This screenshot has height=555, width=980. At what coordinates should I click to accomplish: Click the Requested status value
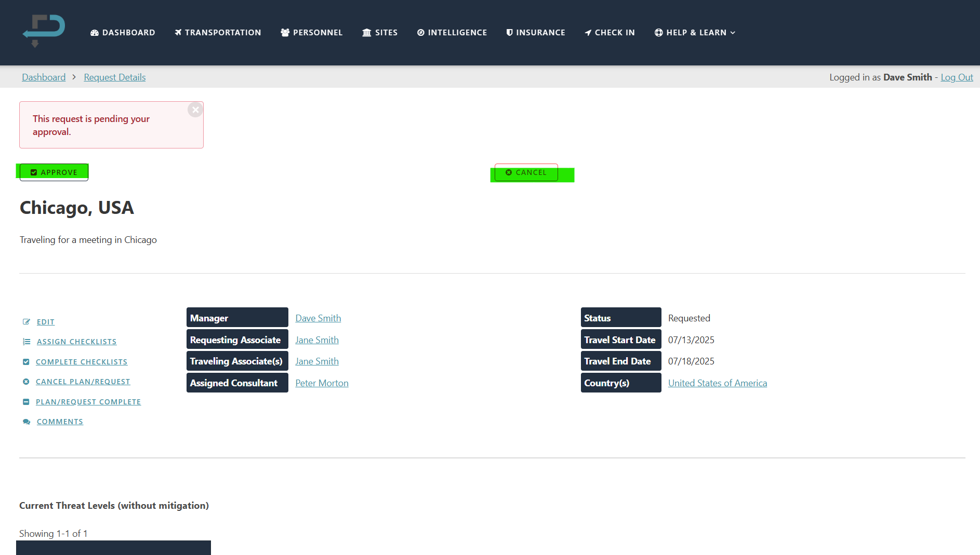tap(689, 318)
